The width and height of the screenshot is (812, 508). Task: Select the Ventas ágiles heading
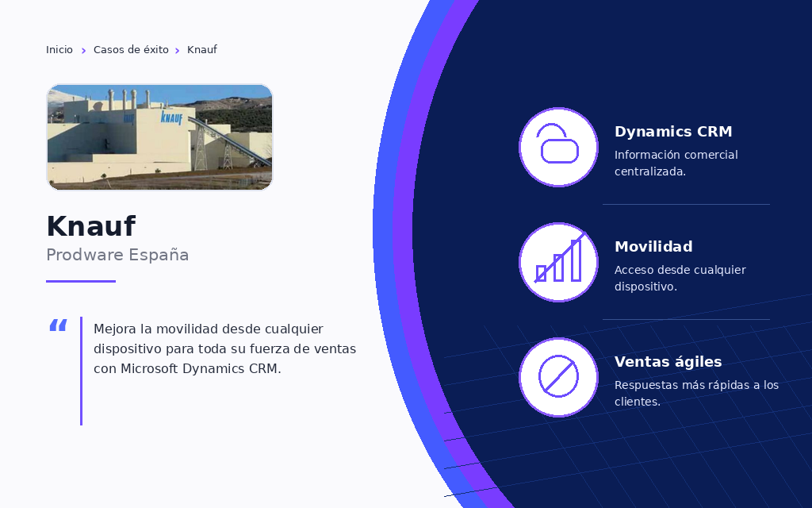(x=668, y=362)
